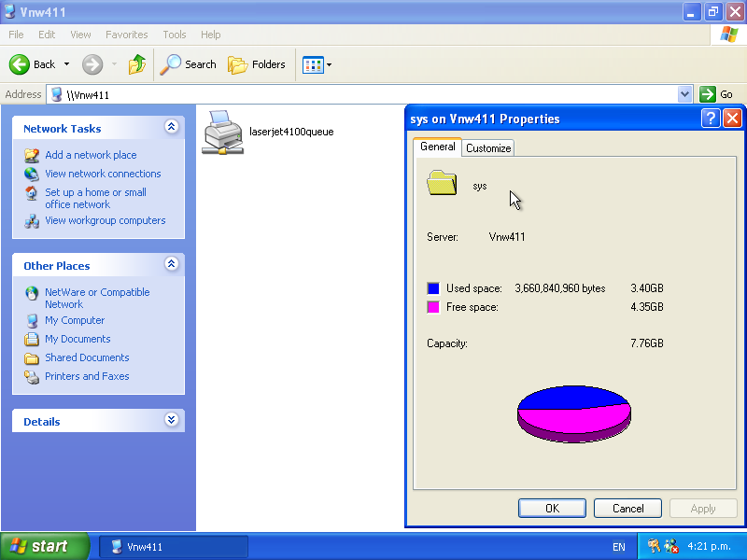
Task: Click the Properties dialog help button
Action: 711,118
